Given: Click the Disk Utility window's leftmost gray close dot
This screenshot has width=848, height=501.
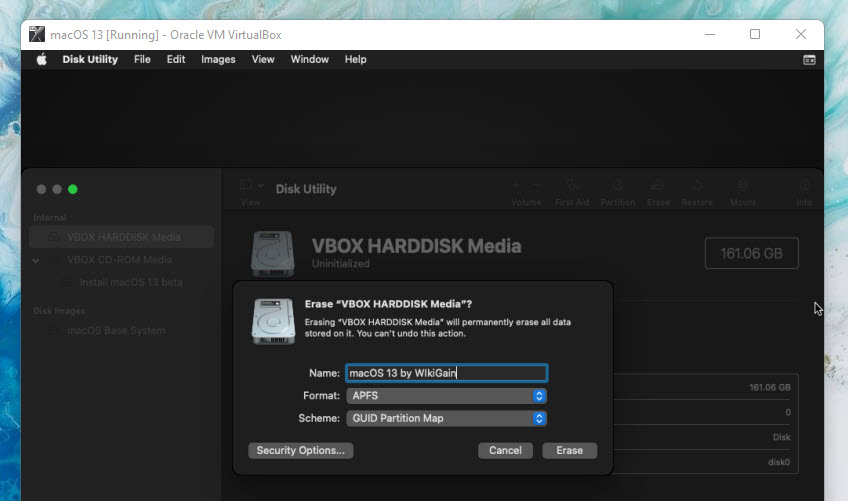Looking at the screenshot, I should tap(41, 189).
